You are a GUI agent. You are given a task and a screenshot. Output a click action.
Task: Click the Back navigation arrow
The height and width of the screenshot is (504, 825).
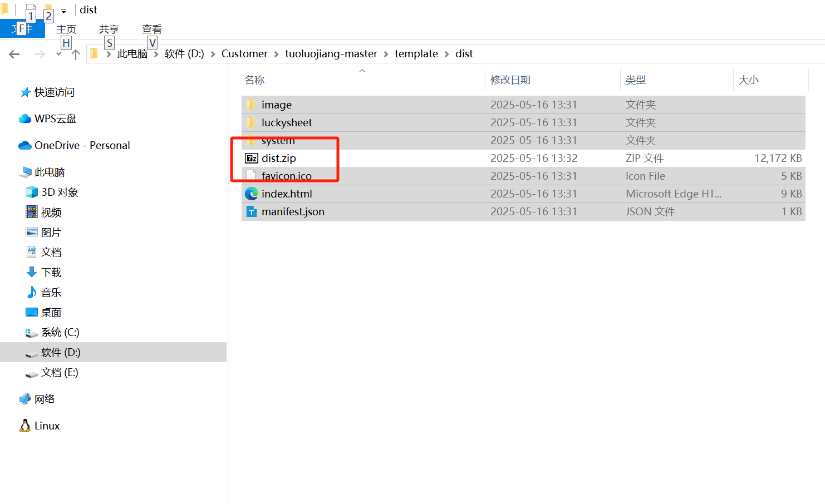click(14, 54)
